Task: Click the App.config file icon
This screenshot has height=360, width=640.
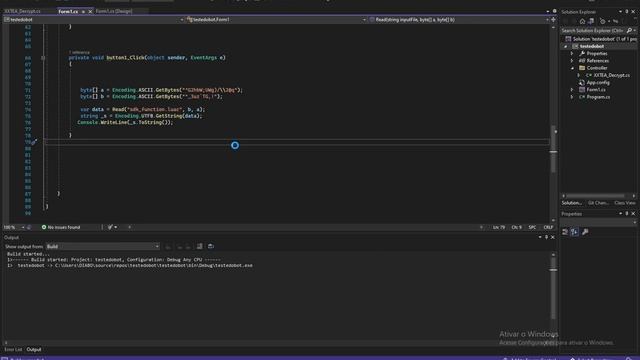Action: pos(582,82)
